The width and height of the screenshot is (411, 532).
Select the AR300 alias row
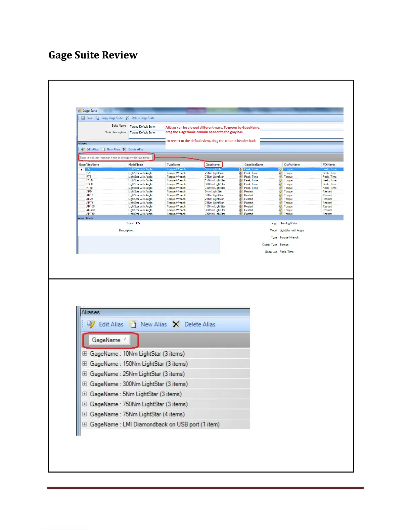[211, 210]
